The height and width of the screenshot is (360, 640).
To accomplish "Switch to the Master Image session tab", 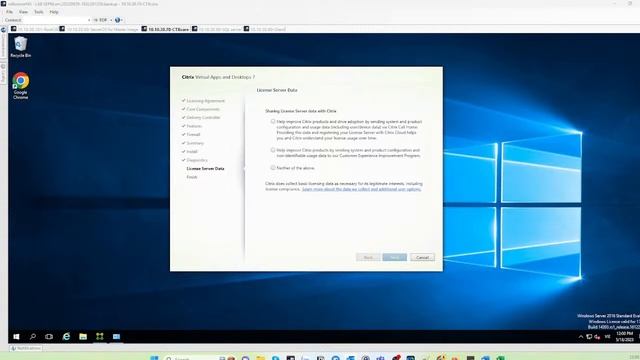I will point(100,29).
